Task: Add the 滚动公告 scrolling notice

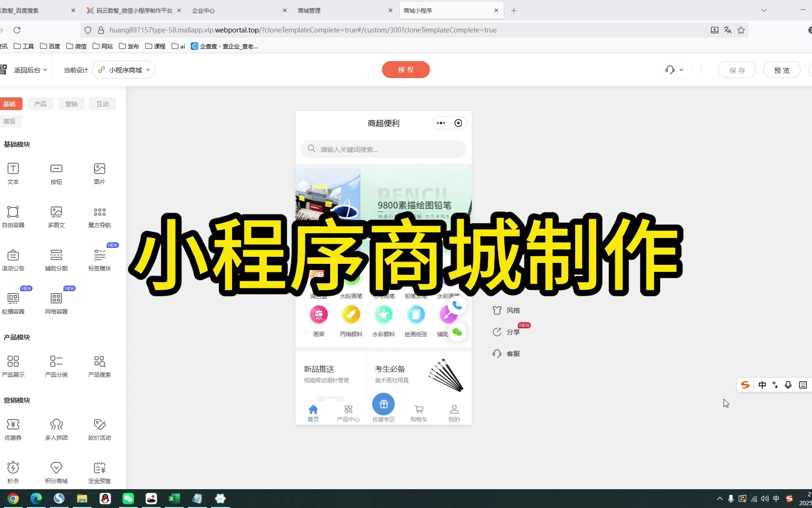Action: coord(13,260)
